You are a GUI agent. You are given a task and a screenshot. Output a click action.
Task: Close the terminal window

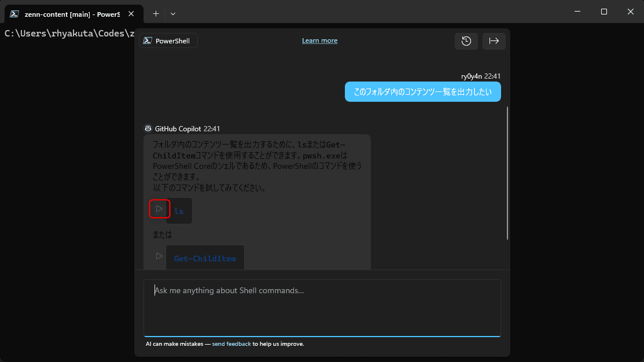point(631,12)
